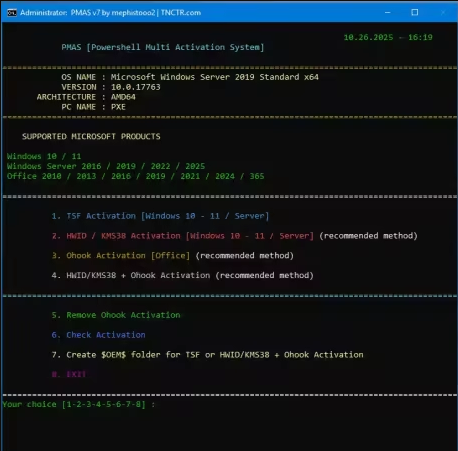Click the date and time display

(x=388, y=37)
